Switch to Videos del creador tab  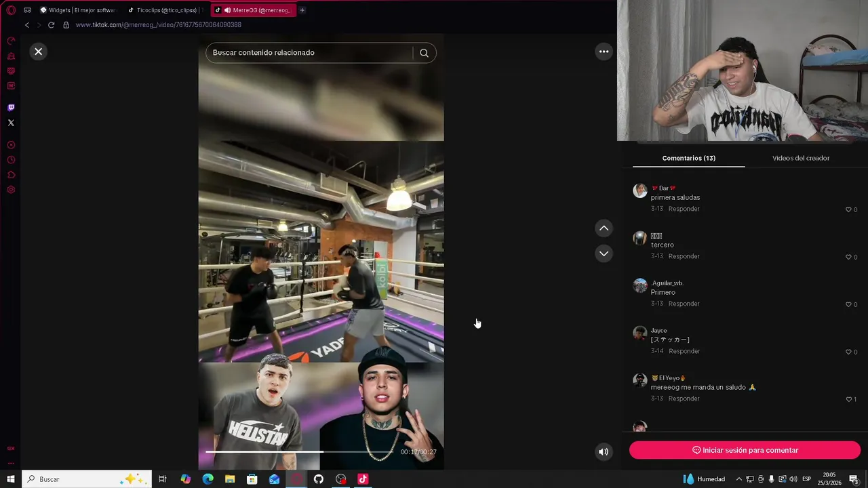(x=801, y=158)
